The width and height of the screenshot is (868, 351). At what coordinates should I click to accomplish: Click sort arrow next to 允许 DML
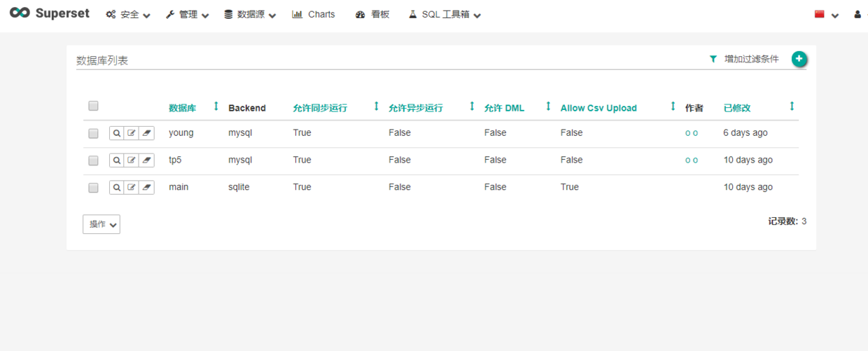pos(548,106)
